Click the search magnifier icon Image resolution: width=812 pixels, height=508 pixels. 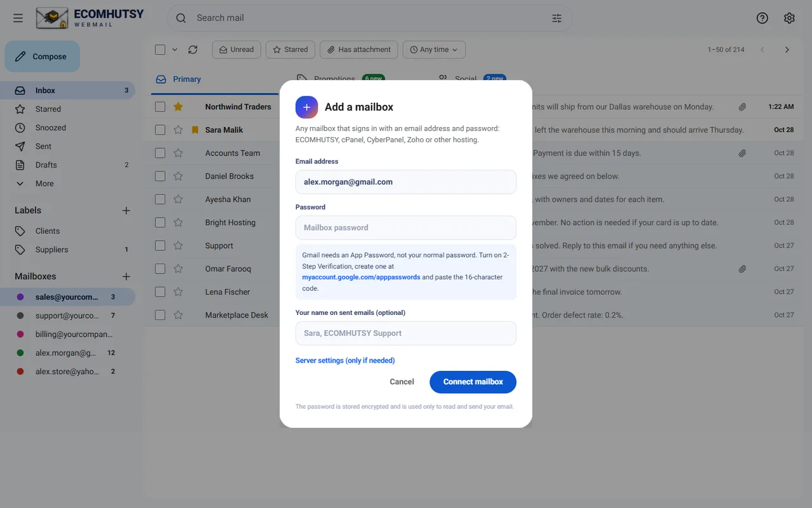click(x=181, y=18)
